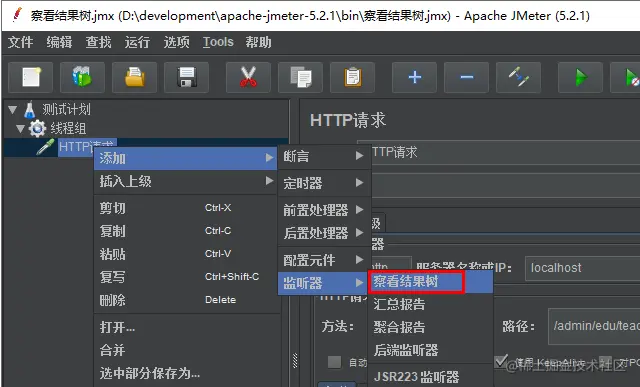Expand the 断言 submenu

(324, 156)
